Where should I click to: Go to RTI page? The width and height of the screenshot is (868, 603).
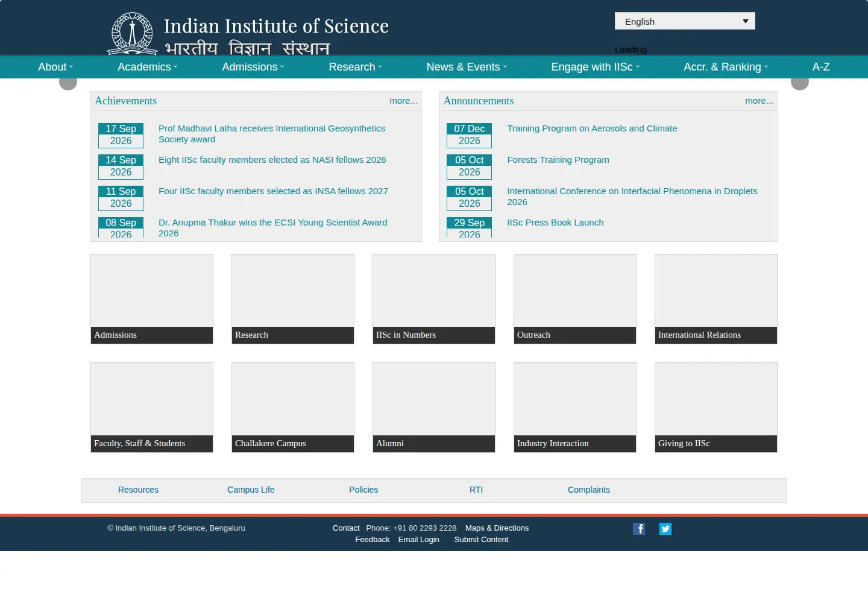point(476,490)
